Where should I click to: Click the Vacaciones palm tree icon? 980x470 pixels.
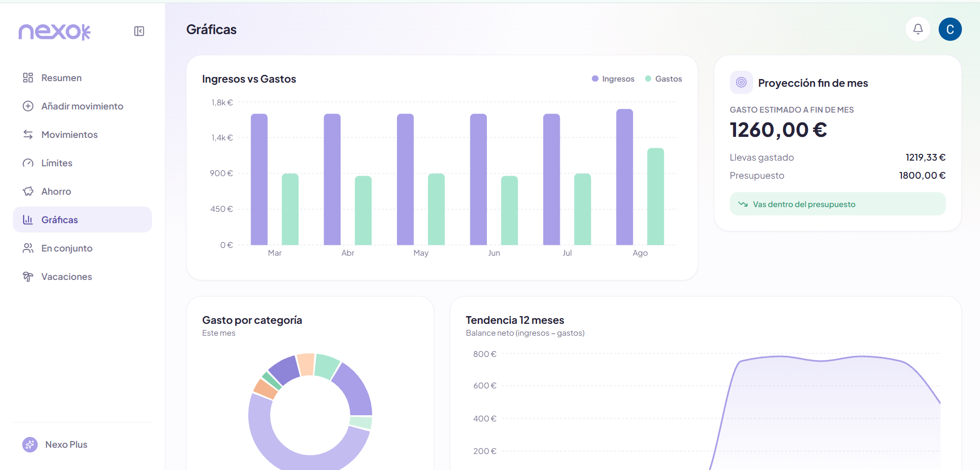coord(28,277)
